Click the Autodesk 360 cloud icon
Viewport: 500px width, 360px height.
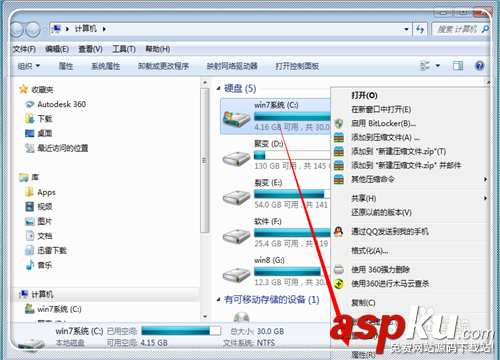30,104
